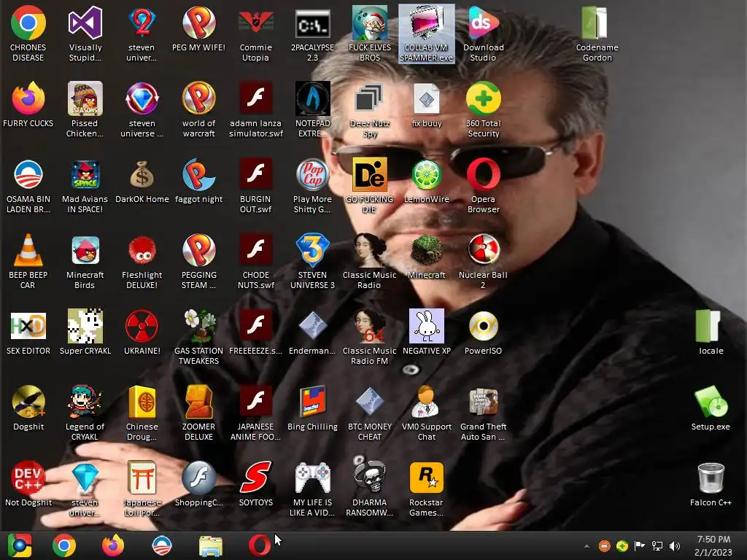Launch the Minecraft grass block icon
The image size is (747, 560).
426,250
